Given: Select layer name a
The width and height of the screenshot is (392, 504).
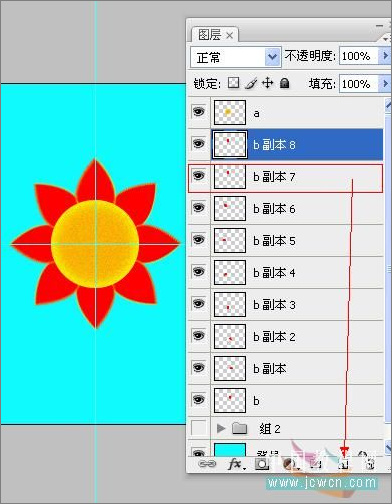Looking at the screenshot, I should point(256,113).
